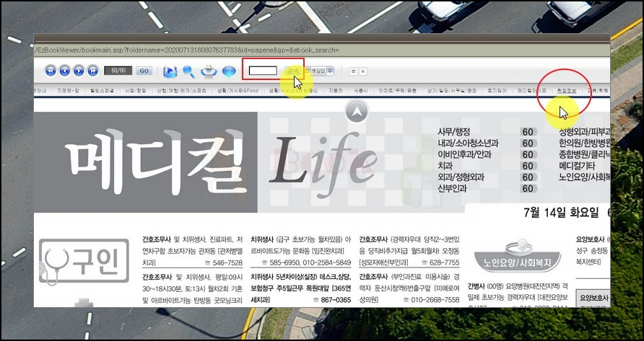Open the 취업정보 category tab

pos(566,90)
